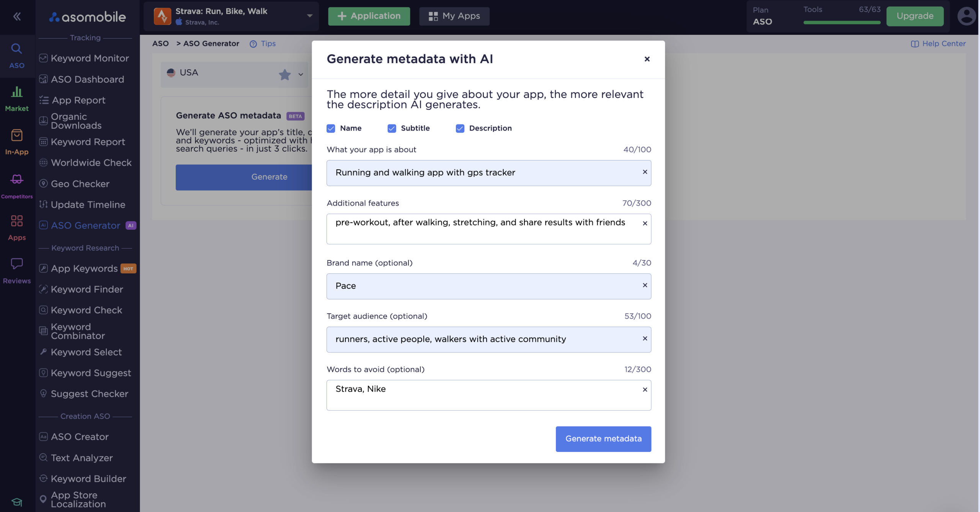Open the Market section bar chart icon
Viewport: 980px width, 512px height.
tap(16, 92)
